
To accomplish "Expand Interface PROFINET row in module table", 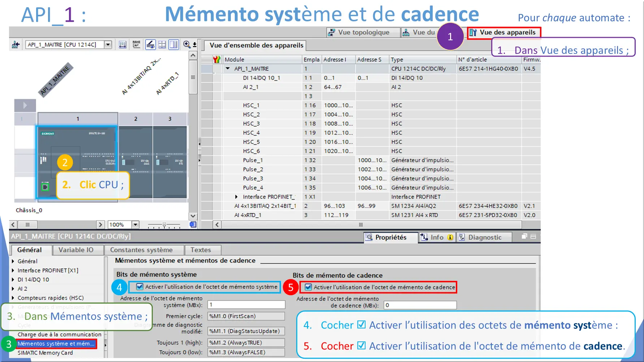I will [237, 197].
